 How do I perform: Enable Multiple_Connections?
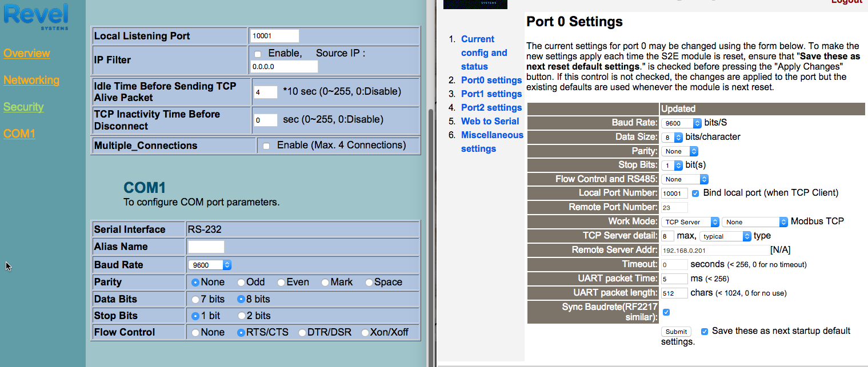266,145
